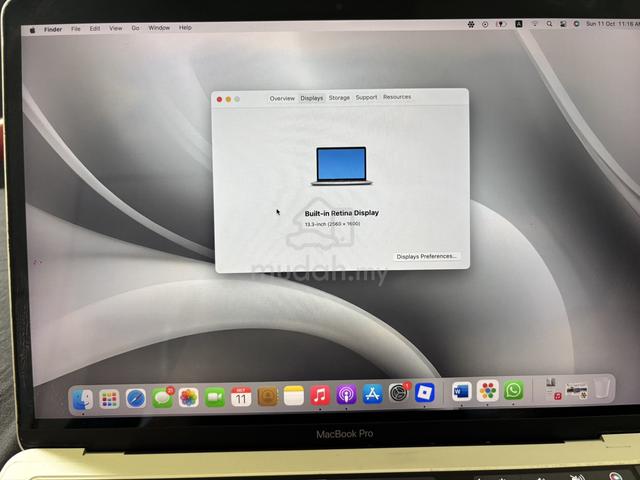Click the Siri icon in menu bar

pyautogui.click(x=576, y=24)
